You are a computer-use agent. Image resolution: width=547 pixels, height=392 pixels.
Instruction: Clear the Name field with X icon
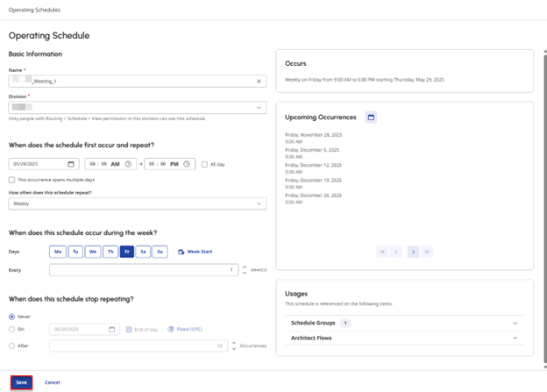coord(259,81)
